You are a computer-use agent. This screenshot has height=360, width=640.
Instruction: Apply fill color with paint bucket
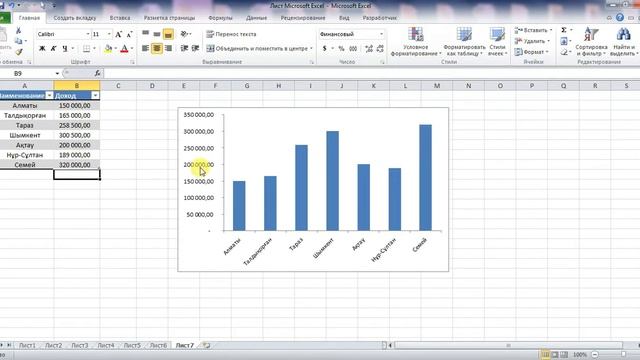(108, 49)
